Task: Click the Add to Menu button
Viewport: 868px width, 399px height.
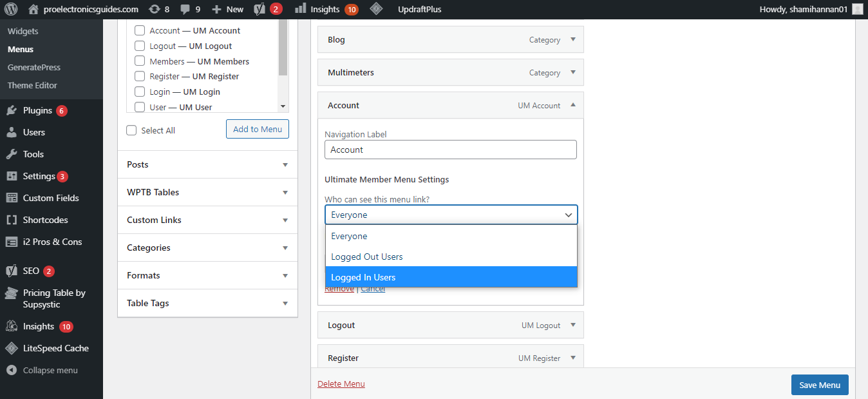Action: coord(258,129)
